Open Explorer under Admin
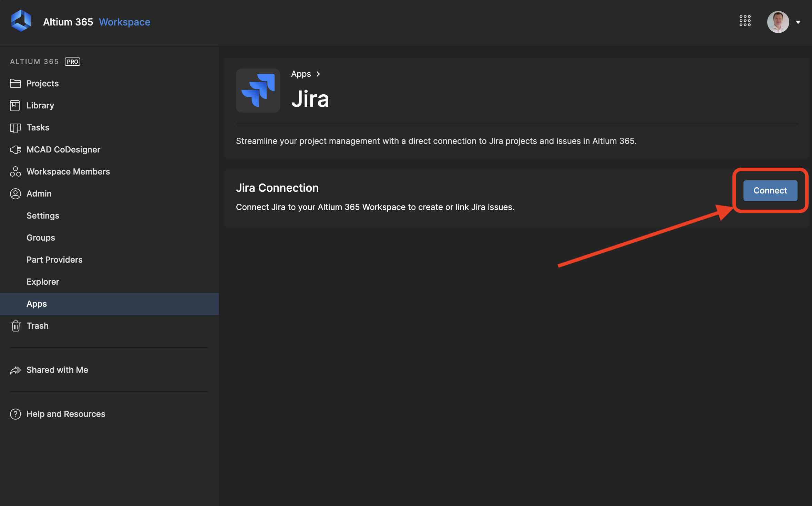Screen dimensions: 812x506 pos(109,282)
